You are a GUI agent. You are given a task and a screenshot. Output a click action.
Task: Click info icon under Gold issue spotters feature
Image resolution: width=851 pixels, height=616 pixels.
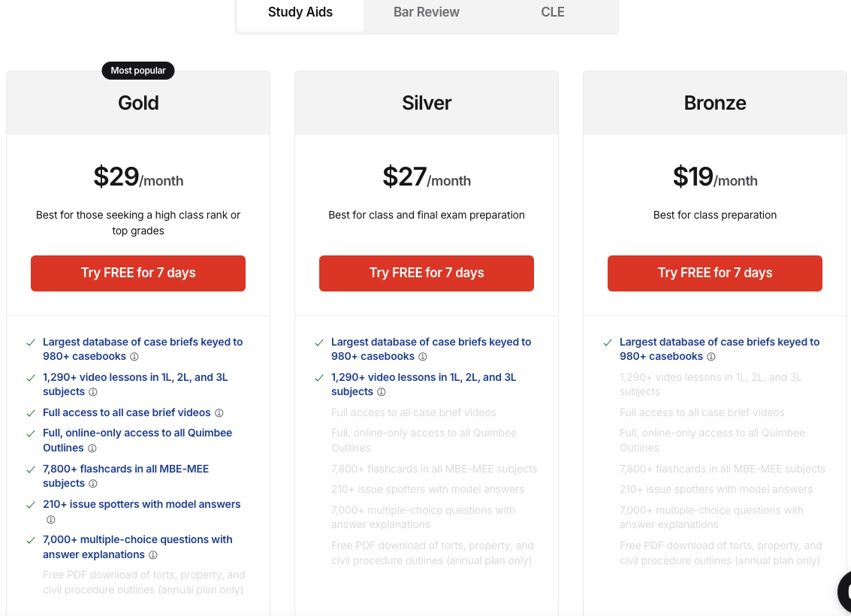point(51,520)
